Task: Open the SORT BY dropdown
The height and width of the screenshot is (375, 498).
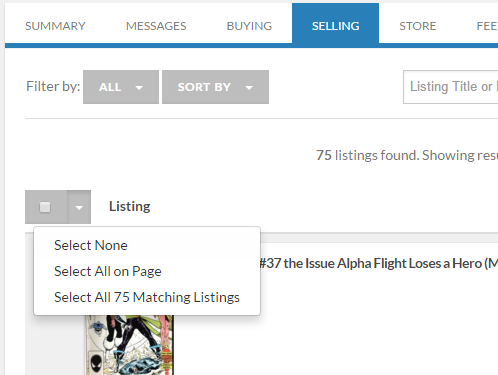Action: tap(215, 87)
